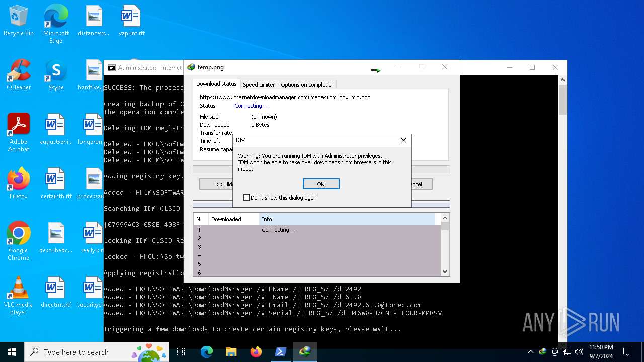Image resolution: width=644 pixels, height=362 pixels.
Task: Open the notification center
Action: pos(627,352)
